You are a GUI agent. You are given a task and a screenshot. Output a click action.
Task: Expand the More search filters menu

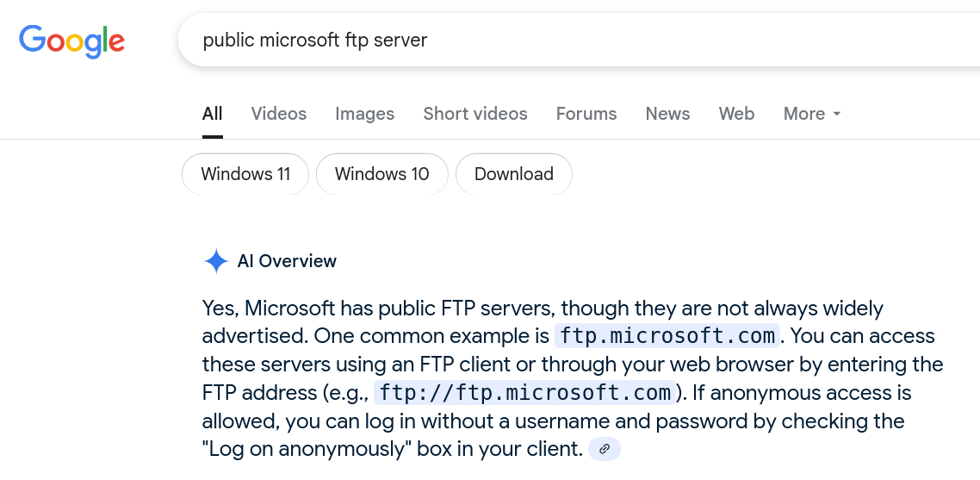(804, 114)
